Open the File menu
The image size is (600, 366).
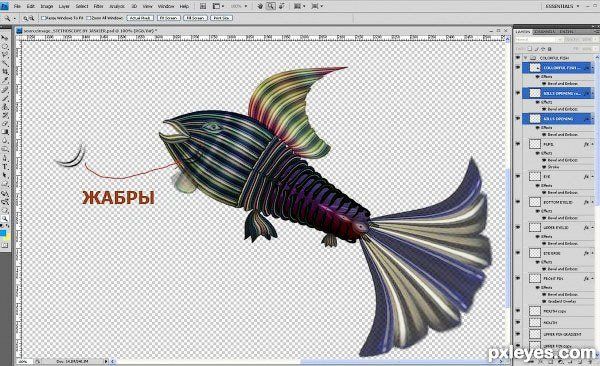(x=17, y=6)
